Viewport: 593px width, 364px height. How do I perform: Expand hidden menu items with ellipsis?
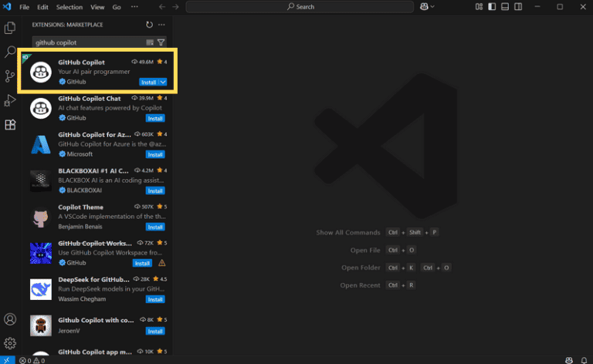tap(134, 7)
